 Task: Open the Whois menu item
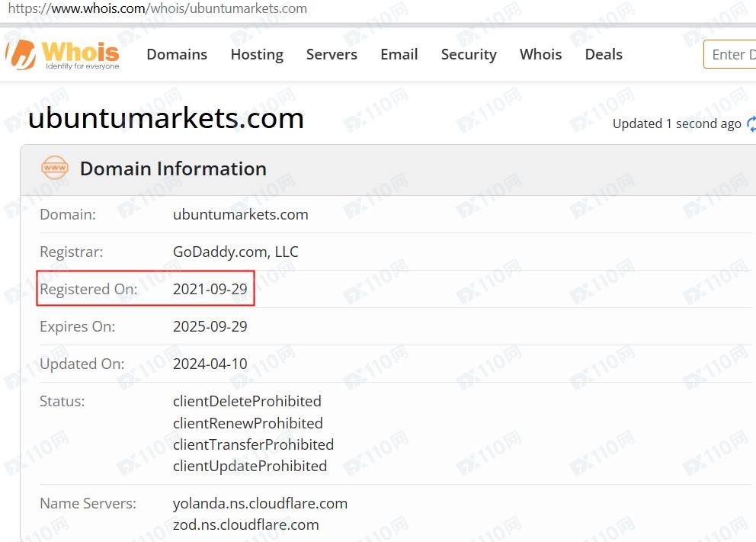click(540, 54)
